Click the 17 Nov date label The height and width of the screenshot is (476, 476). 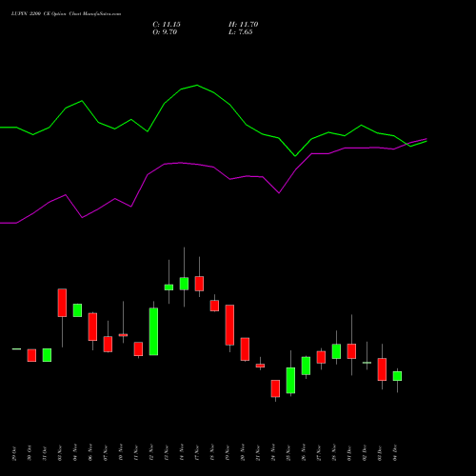(x=197, y=453)
